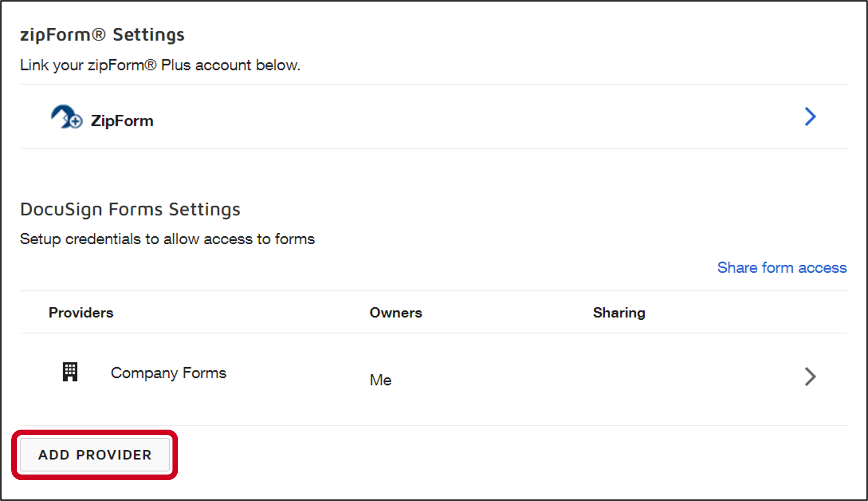
Task: Click the Me owner cell
Action: coord(380,380)
